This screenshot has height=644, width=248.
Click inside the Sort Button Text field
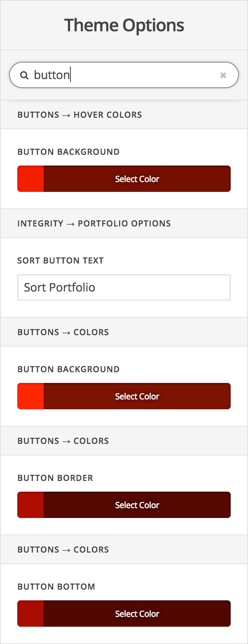[124, 287]
